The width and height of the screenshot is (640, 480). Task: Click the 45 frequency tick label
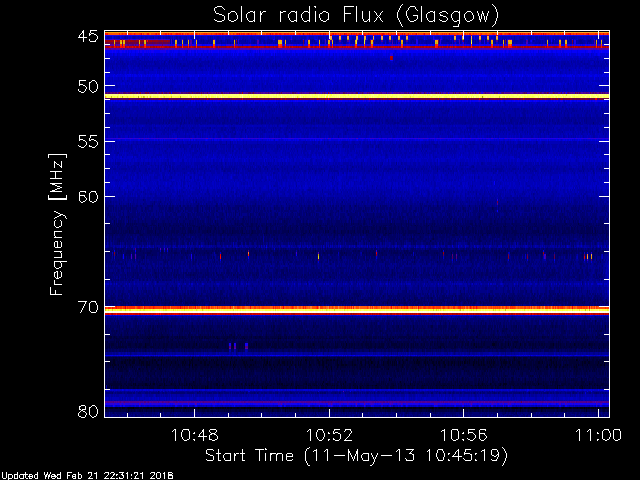pyautogui.click(x=88, y=37)
